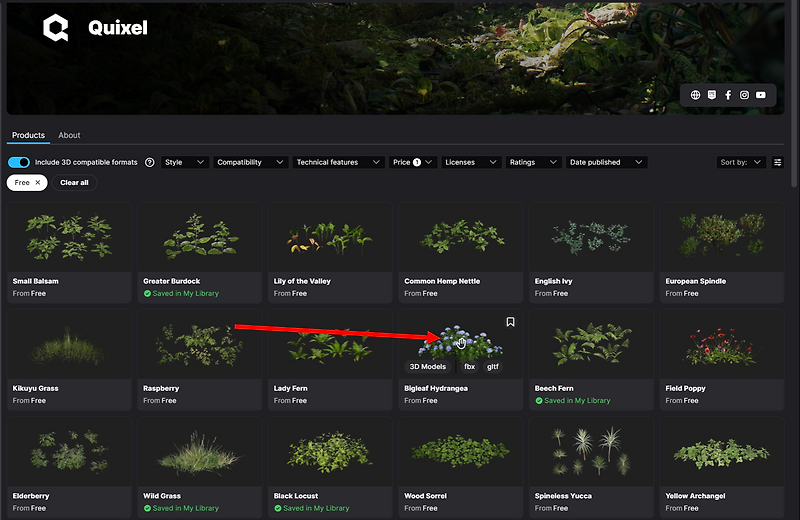
Task: Click the page vertical scrollbar
Action: pyautogui.click(x=795, y=94)
